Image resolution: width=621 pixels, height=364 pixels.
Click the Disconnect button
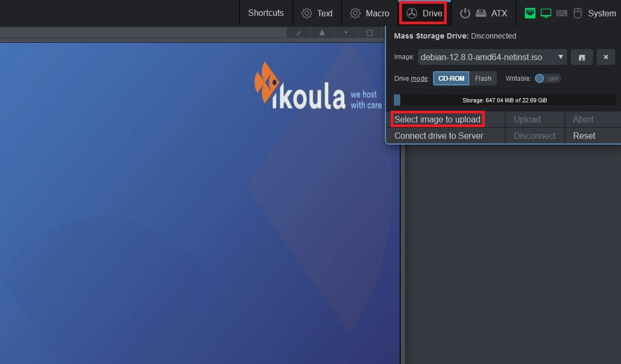click(x=534, y=136)
